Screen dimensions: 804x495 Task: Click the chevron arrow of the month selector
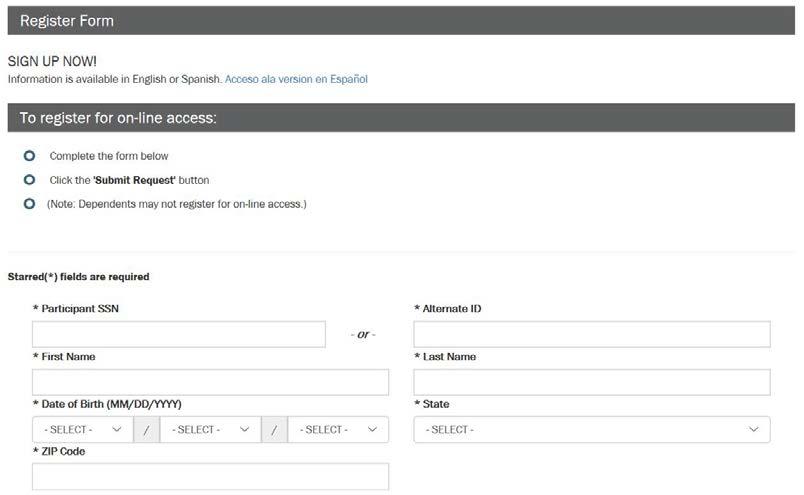click(117, 429)
